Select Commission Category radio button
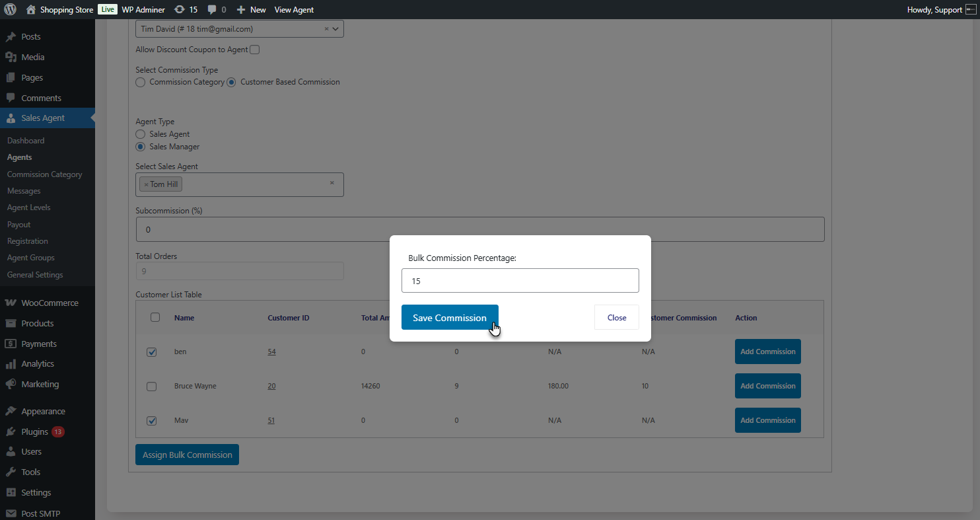 point(140,82)
